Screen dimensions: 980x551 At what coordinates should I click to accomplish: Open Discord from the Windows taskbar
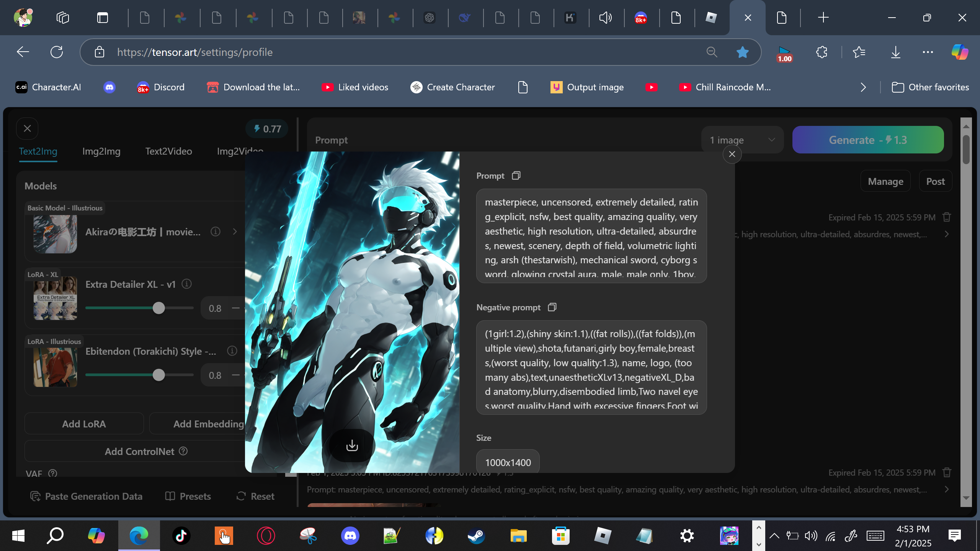click(x=350, y=535)
